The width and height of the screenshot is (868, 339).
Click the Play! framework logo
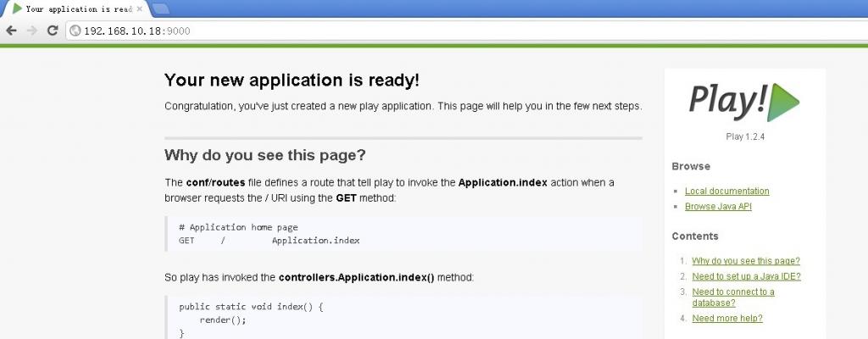click(x=744, y=102)
